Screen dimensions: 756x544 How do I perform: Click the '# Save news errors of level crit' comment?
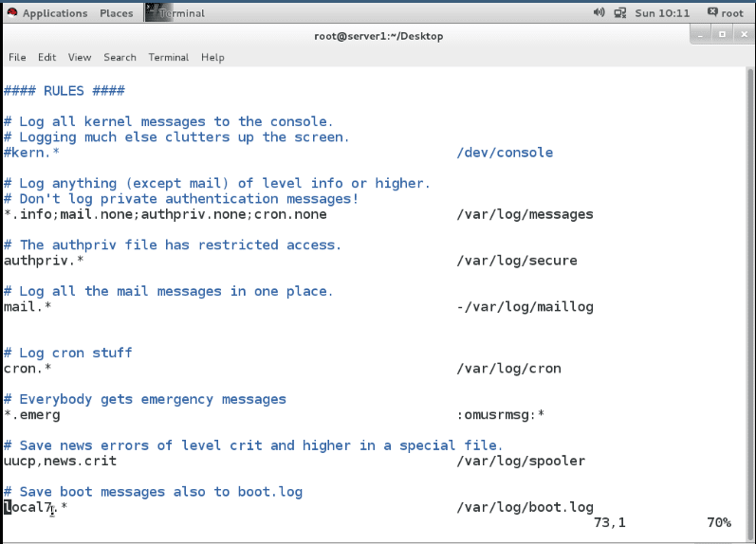[x=253, y=445]
